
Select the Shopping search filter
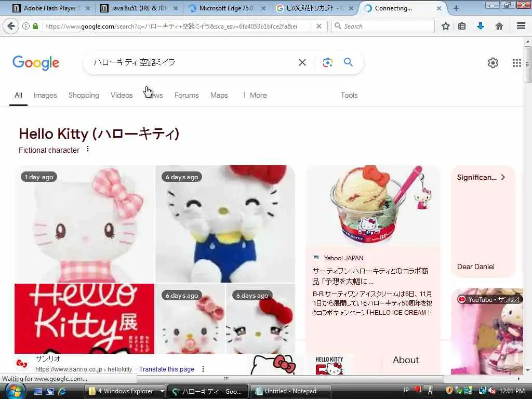[x=84, y=96]
